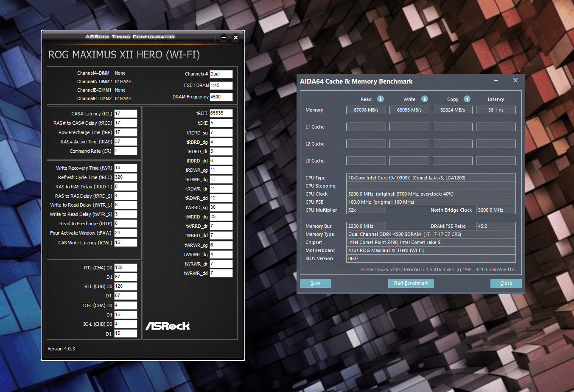Click the tWRWR_dd value field
The image size is (574, 392).
221,273
